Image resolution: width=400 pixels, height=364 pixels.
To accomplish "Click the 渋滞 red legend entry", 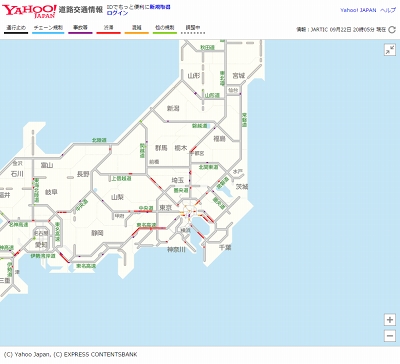I will point(108,29).
